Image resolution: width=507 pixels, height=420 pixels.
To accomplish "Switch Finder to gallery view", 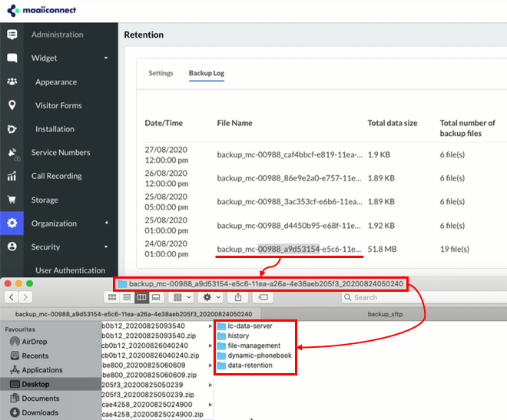I will tap(156, 297).
